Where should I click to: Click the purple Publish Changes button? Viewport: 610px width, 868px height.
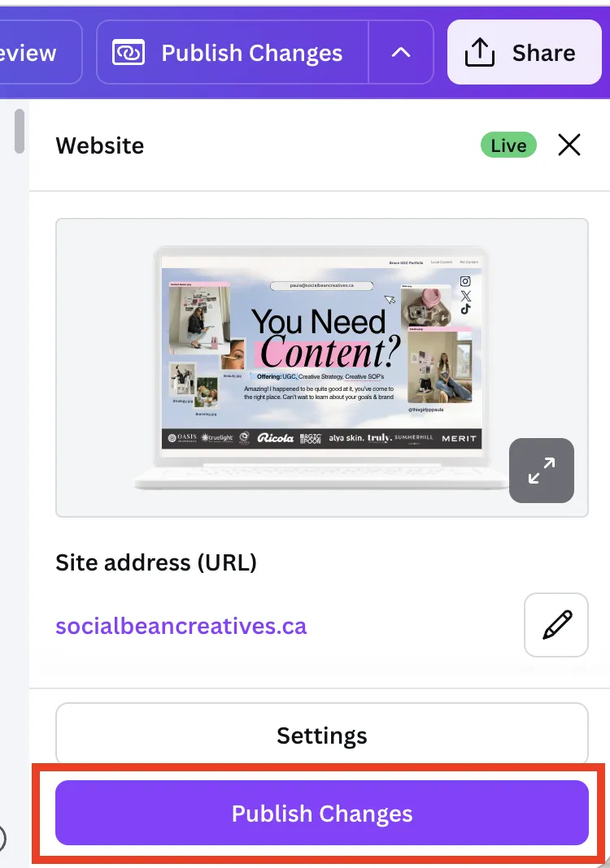click(x=322, y=813)
